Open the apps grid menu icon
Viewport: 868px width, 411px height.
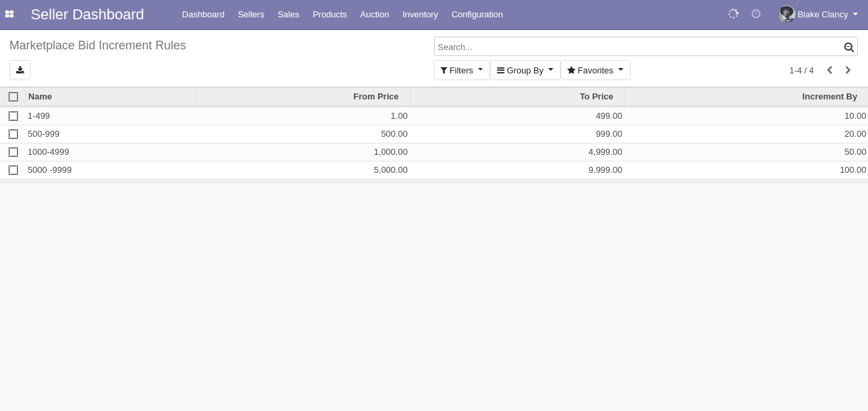click(x=9, y=14)
